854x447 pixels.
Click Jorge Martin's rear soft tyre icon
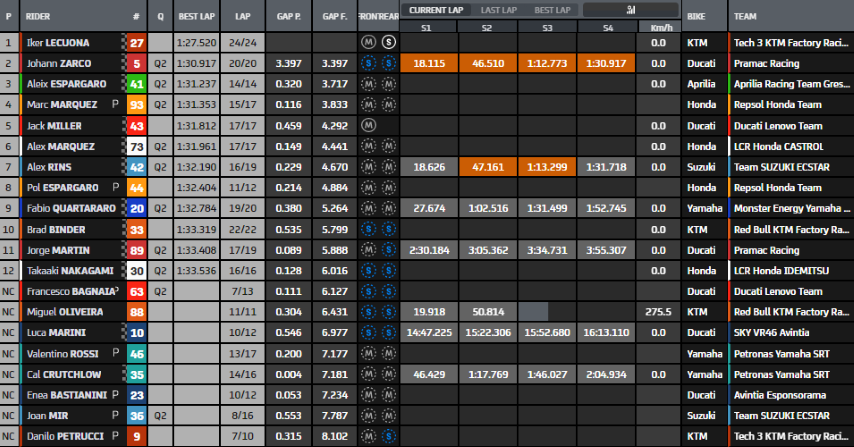pyautogui.click(x=389, y=250)
